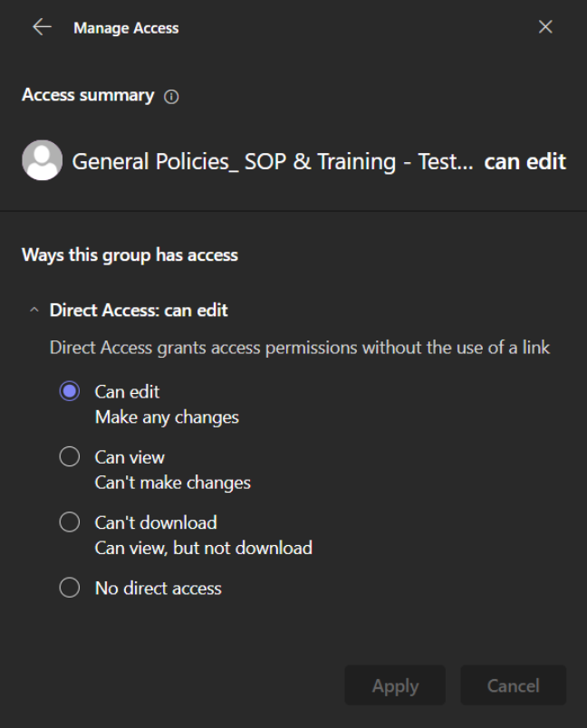
Task: Click the General Policies_ SOP & Training group name
Action: (272, 162)
